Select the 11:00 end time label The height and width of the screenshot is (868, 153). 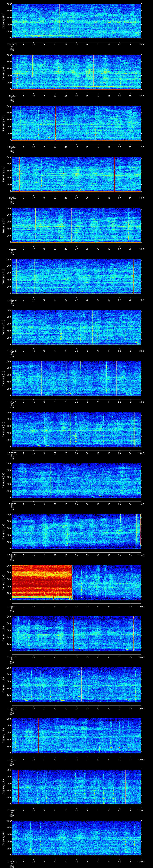tap(141, 504)
